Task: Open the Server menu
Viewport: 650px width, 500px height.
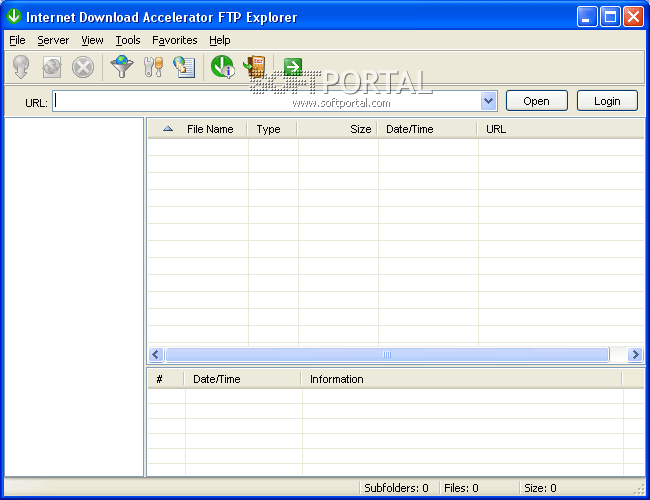Action: (x=53, y=40)
